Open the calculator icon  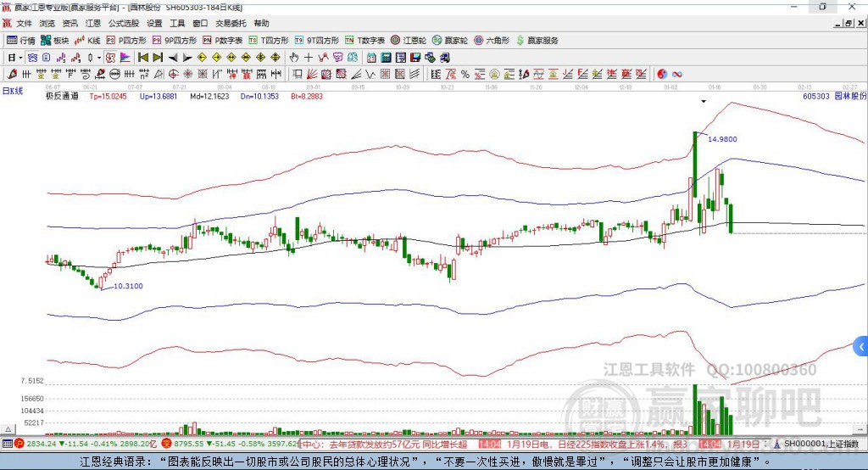tap(387, 58)
